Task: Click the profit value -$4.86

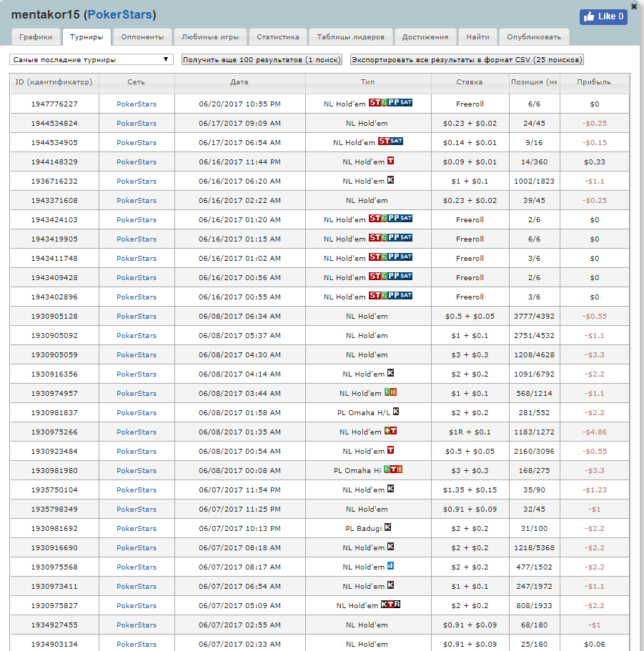Action: click(x=595, y=432)
